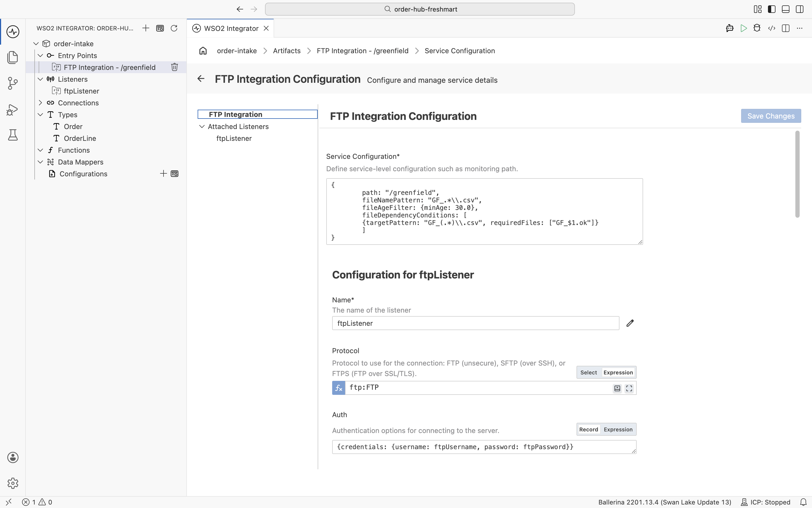
Task: Collapse the Entry Points tree node
Action: [x=40, y=55]
